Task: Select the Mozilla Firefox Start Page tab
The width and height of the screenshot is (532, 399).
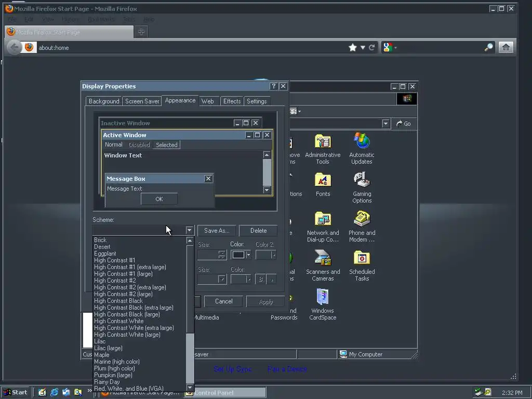Action: tap(69, 32)
